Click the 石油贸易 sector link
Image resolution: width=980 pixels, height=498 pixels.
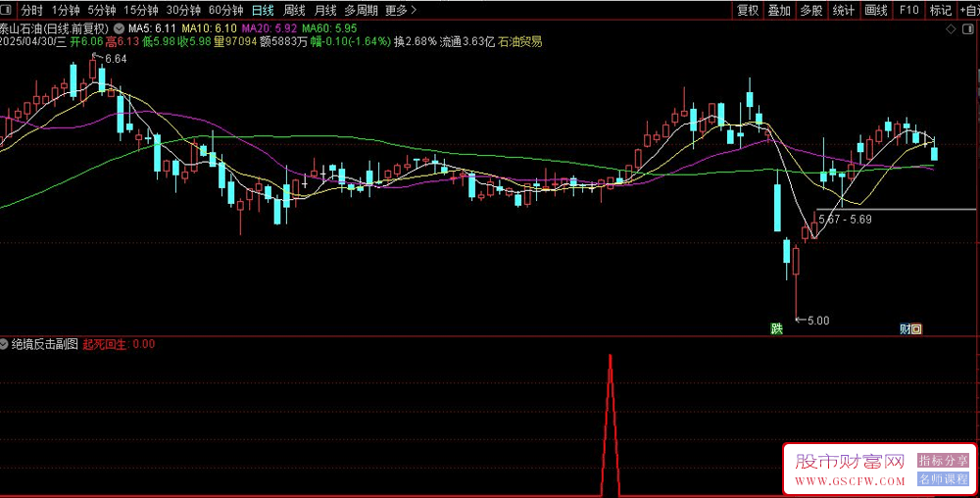click(520, 42)
